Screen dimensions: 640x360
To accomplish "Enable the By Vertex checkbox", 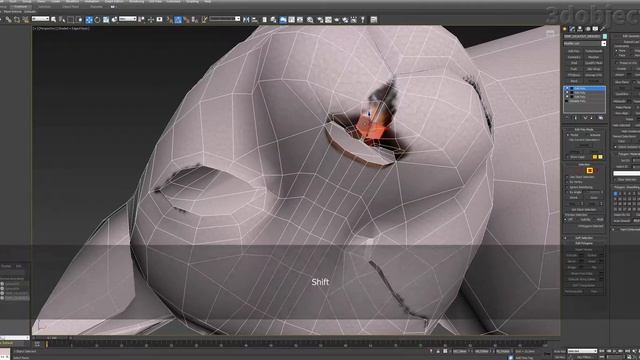I will [x=567, y=182].
